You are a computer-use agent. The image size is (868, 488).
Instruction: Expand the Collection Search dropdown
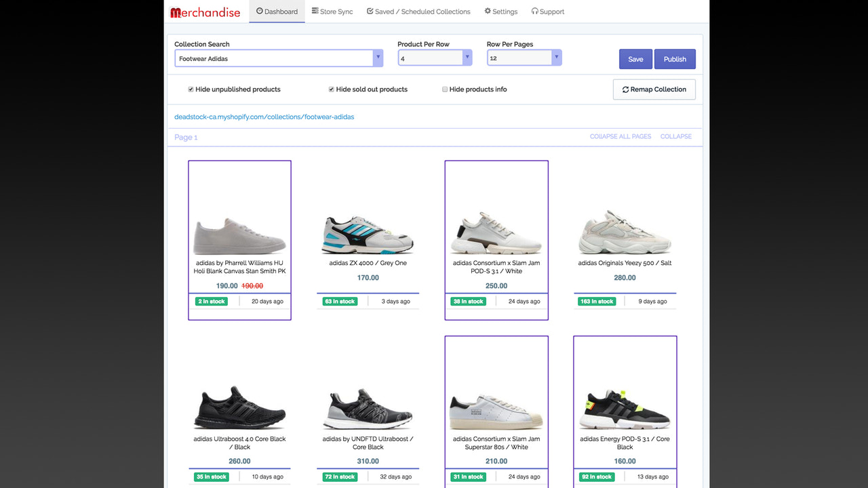378,58
